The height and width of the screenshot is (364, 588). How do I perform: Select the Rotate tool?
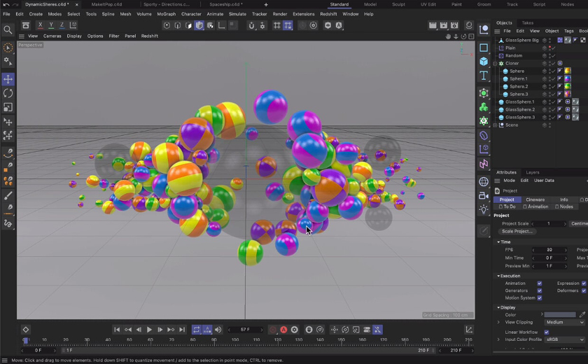(x=8, y=93)
